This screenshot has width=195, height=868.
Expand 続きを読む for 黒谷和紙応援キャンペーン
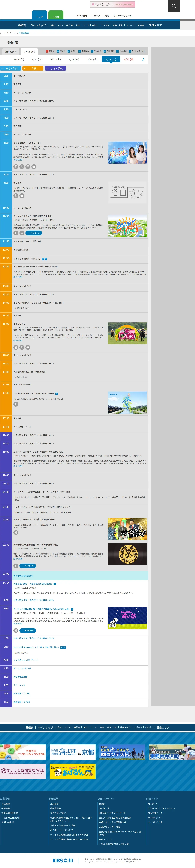pos(18,277)
